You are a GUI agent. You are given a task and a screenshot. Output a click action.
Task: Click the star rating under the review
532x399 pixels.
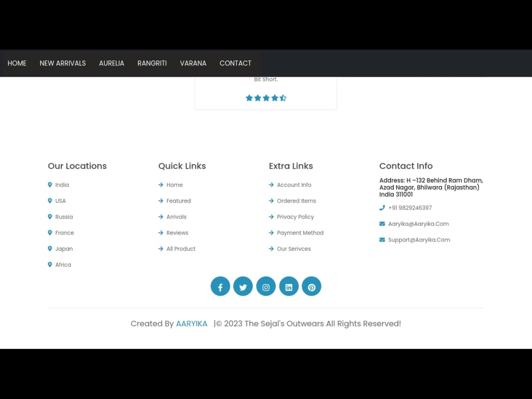click(266, 98)
